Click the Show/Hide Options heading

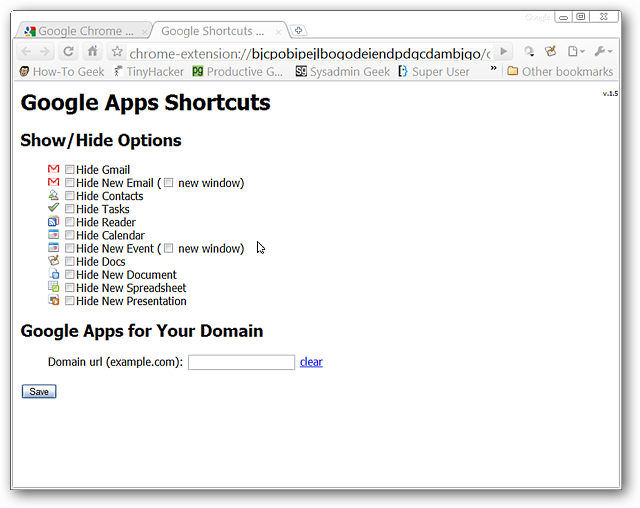(x=101, y=140)
